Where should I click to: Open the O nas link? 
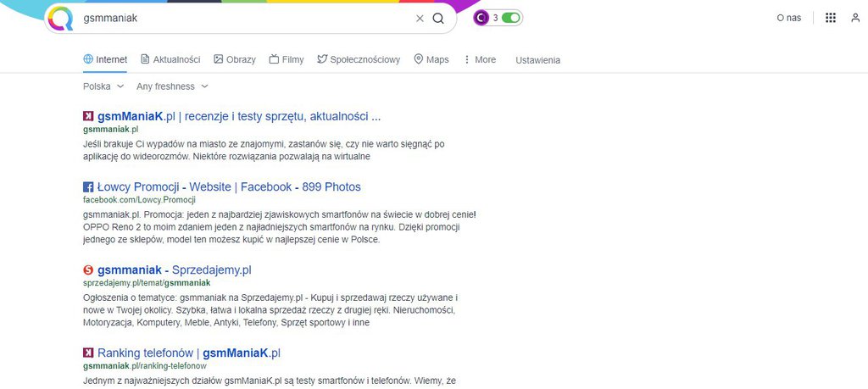(789, 18)
